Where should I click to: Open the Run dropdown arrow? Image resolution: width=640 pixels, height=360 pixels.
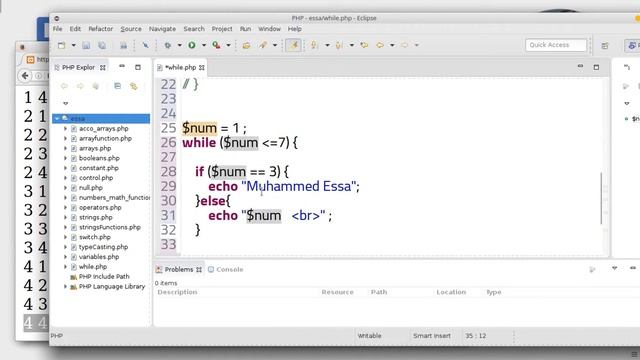(204, 45)
